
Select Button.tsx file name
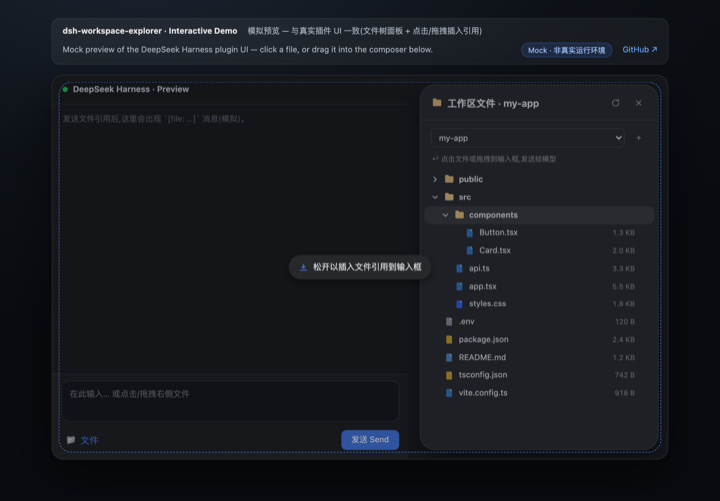coord(498,232)
